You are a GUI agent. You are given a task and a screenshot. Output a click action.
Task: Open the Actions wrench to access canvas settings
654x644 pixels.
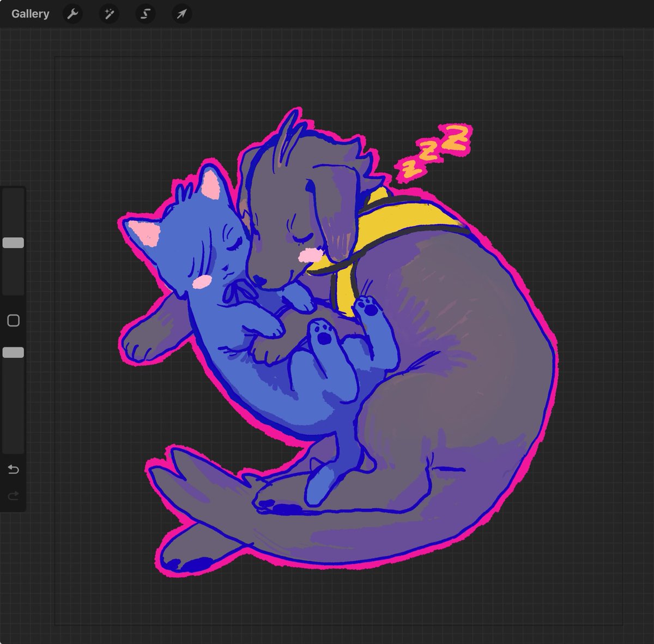point(72,14)
